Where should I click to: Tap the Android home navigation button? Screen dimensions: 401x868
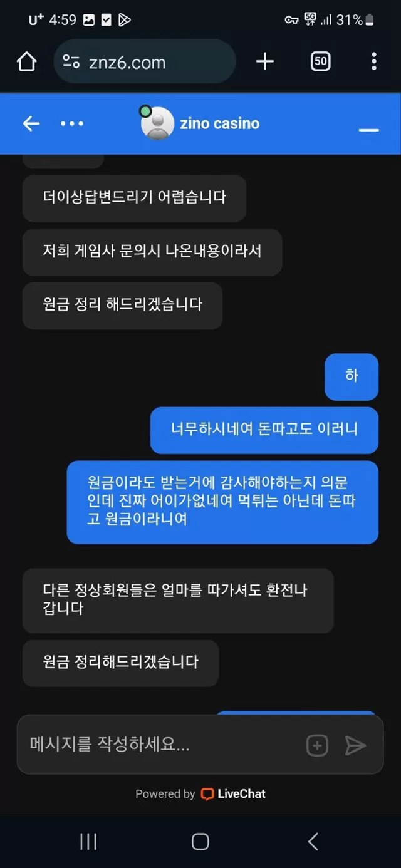[200, 842]
